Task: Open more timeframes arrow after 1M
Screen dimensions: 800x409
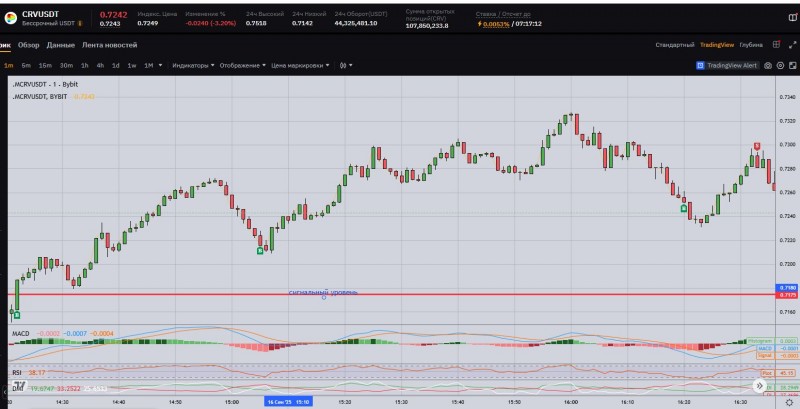Action: (161, 66)
